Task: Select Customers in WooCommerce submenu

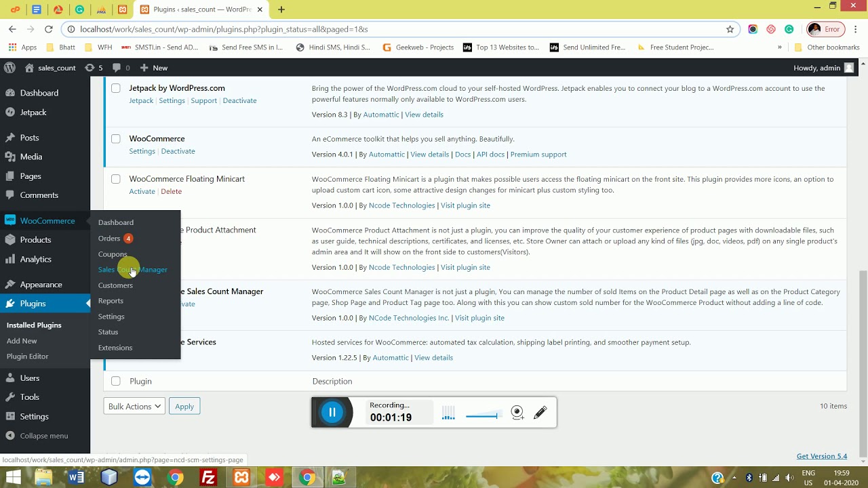Action: point(115,285)
